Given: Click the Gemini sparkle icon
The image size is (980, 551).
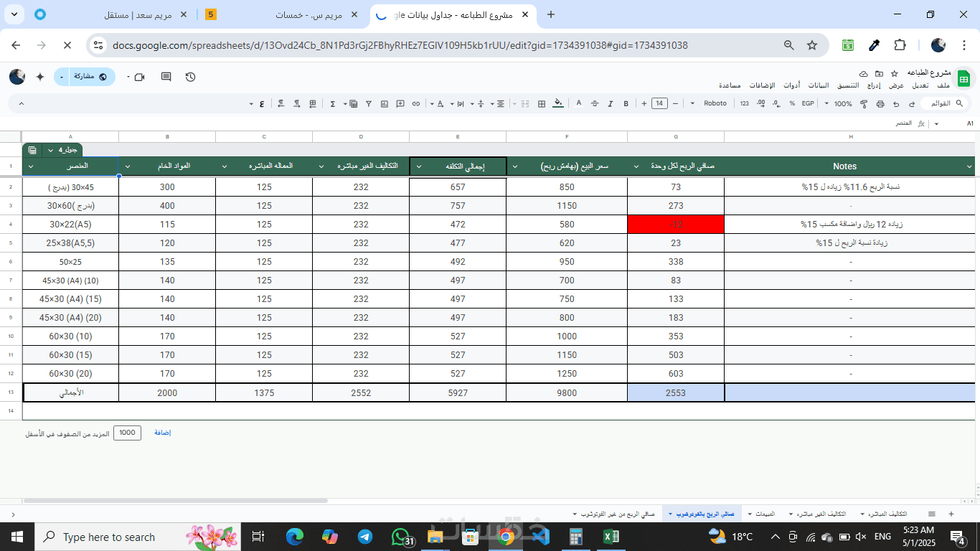Looking at the screenshot, I should click(40, 77).
